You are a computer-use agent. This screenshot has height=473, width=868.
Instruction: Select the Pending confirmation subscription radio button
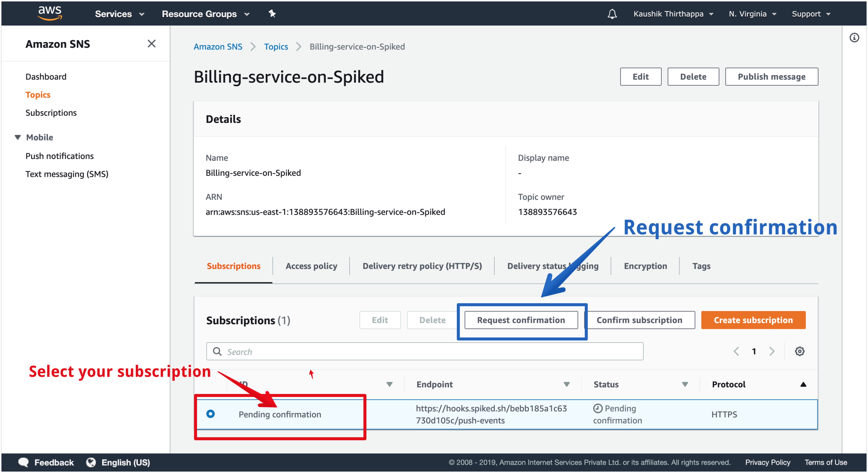pos(210,414)
